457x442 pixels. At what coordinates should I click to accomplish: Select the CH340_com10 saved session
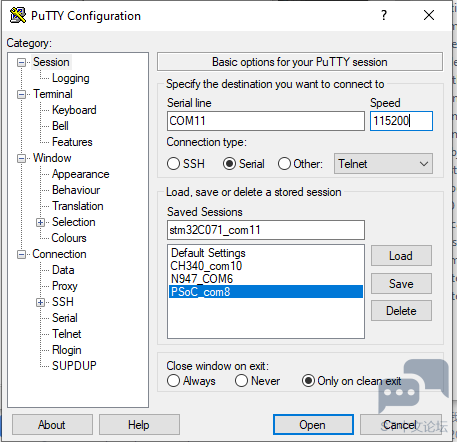[206, 266]
